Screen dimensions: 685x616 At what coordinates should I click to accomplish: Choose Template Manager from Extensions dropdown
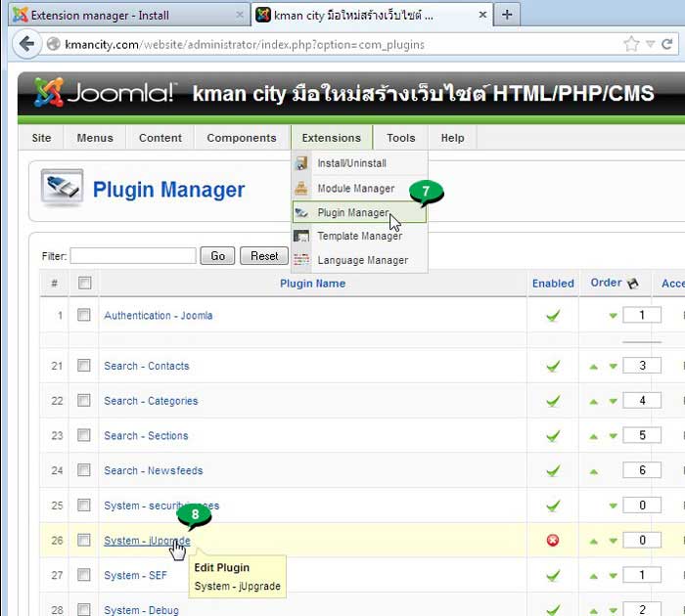tap(359, 237)
